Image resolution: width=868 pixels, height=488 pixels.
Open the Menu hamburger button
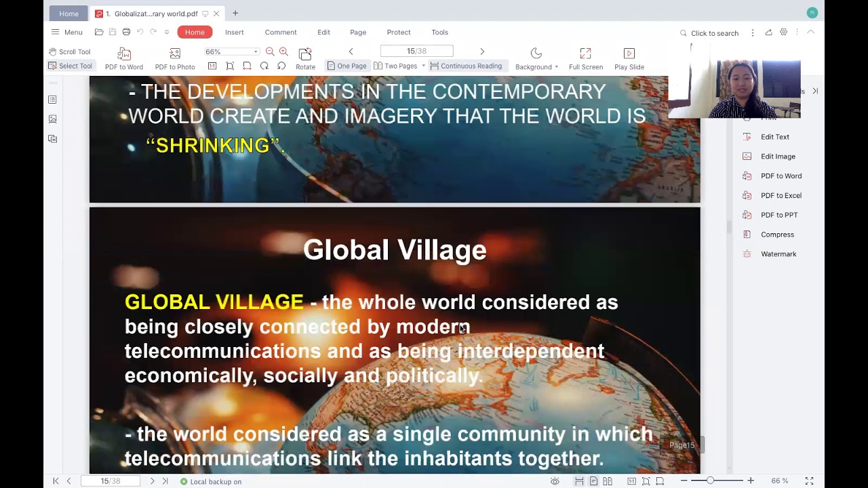66,32
